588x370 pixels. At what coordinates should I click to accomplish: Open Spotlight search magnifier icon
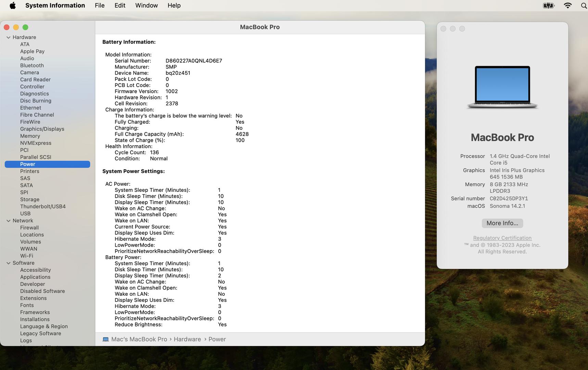point(584,5)
